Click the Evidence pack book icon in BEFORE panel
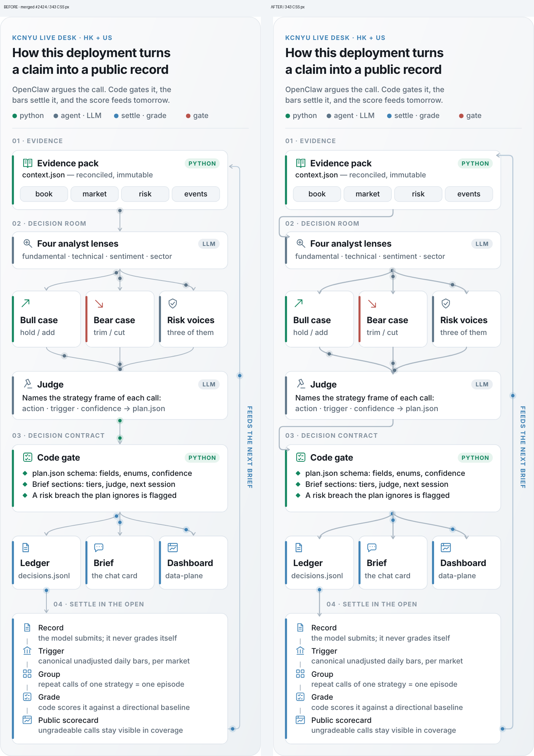This screenshot has height=756, width=534. [28, 163]
